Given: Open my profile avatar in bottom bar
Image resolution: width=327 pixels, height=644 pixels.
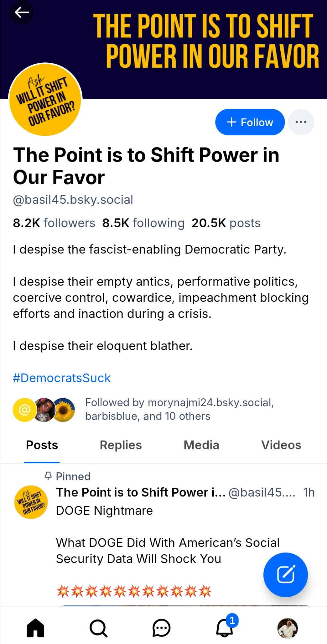Looking at the screenshot, I should [287, 628].
